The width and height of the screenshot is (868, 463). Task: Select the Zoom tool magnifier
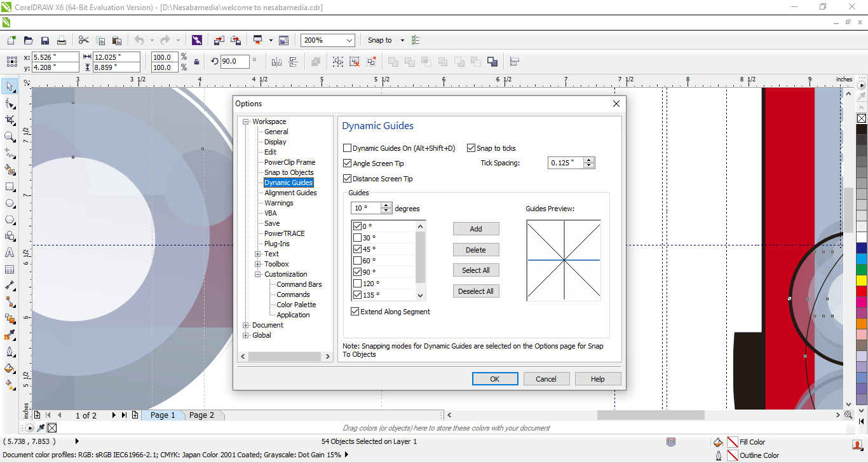tap(10, 137)
